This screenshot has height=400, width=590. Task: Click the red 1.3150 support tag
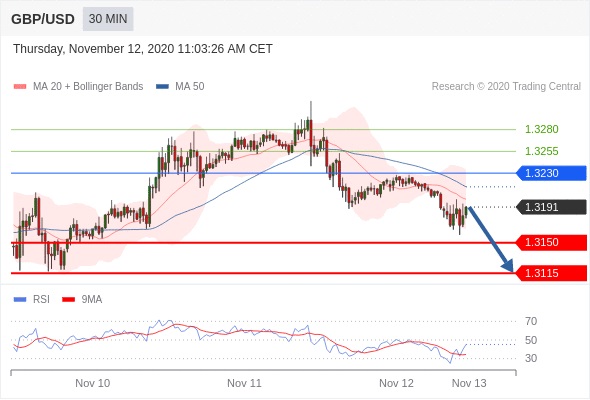click(551, 242)
